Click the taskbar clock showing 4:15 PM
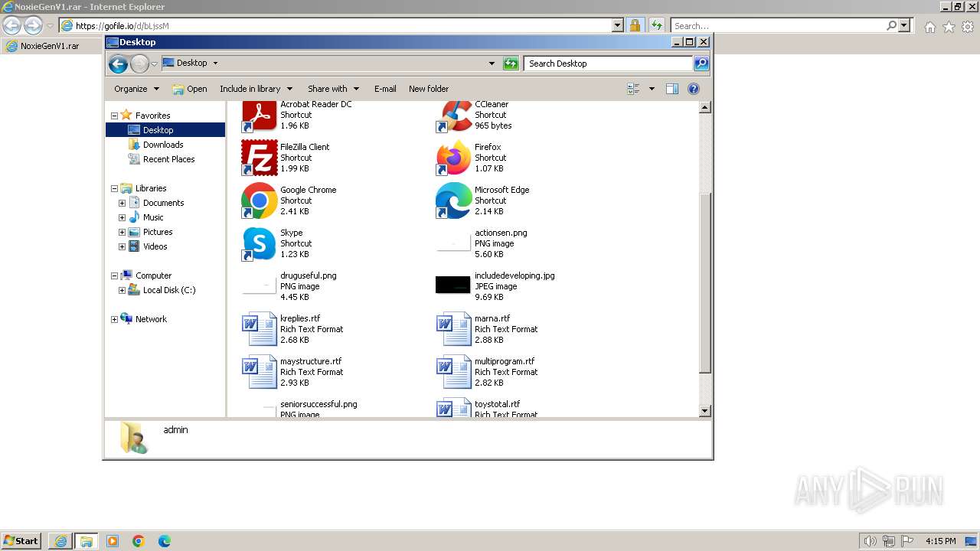Image resolution: width=980 pixels, height=551 pixels. 940,541
